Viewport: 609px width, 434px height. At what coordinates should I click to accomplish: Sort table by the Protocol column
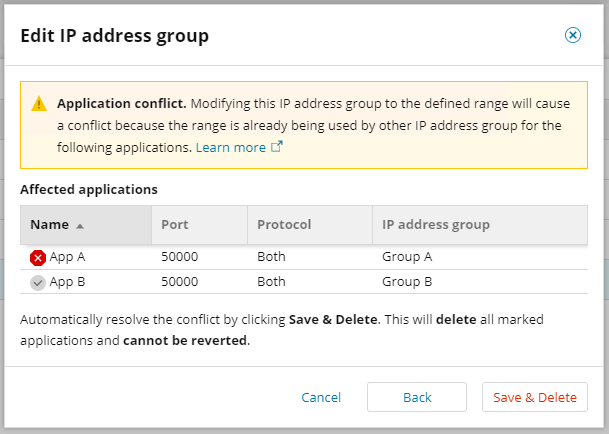[x=284, y=225]
